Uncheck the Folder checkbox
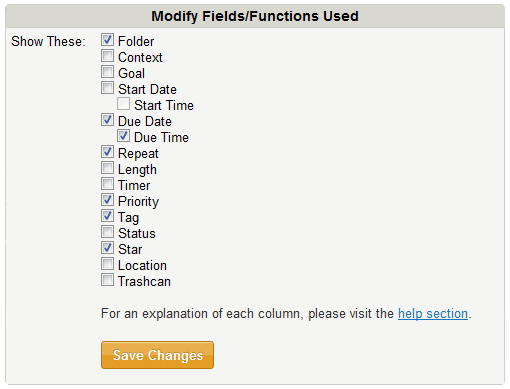Image resolution: width=510 pixels, height=389 pixels. point(107,40)
